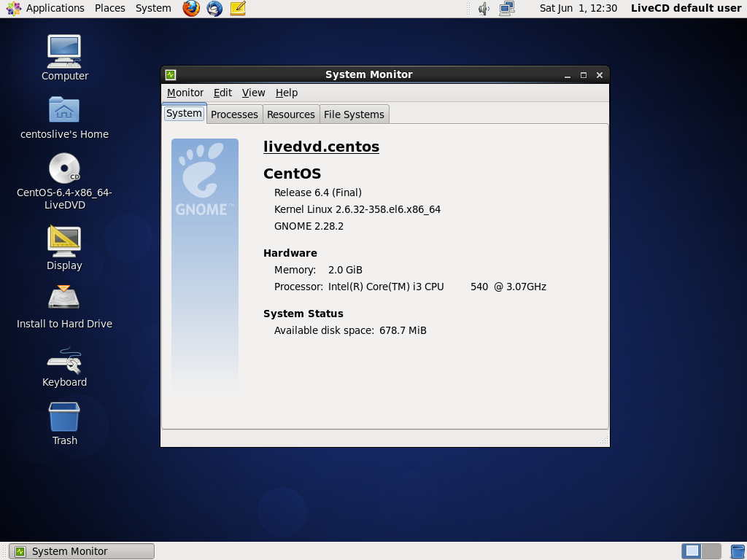Click the Kernel Linux version line

tap(357, 209)
